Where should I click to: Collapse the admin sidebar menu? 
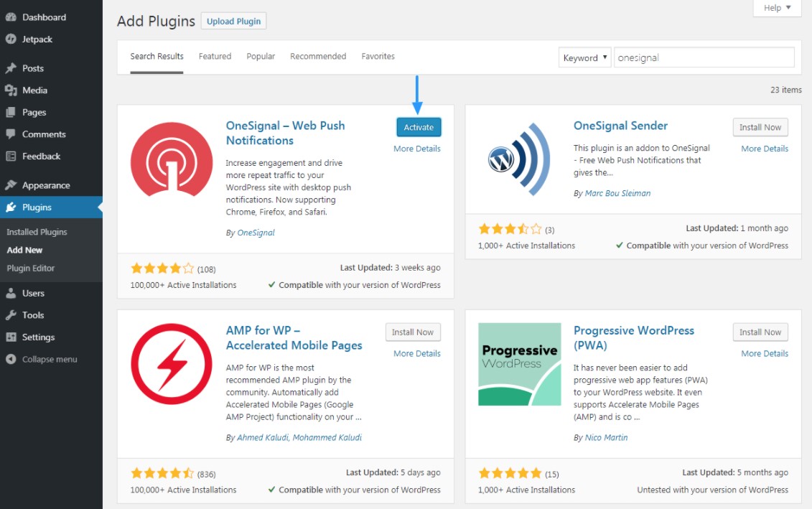(x=42, y=360)
